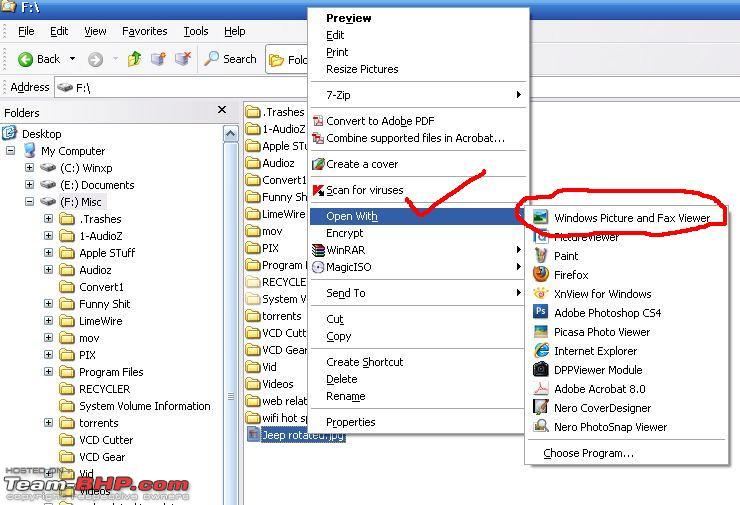Viewport: 740px width, 505px height.
Task: Close the Folders pane
Action: pos(222,110)
